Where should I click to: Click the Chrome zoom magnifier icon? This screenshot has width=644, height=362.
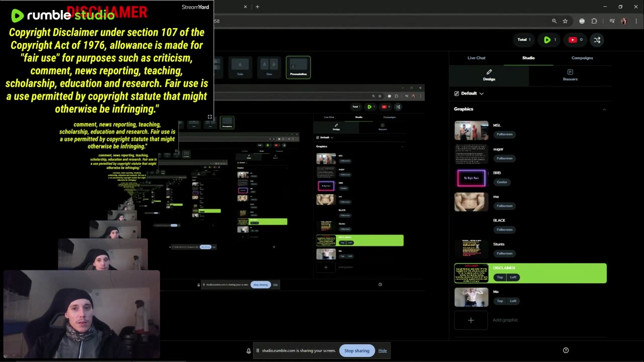[554, 21]
